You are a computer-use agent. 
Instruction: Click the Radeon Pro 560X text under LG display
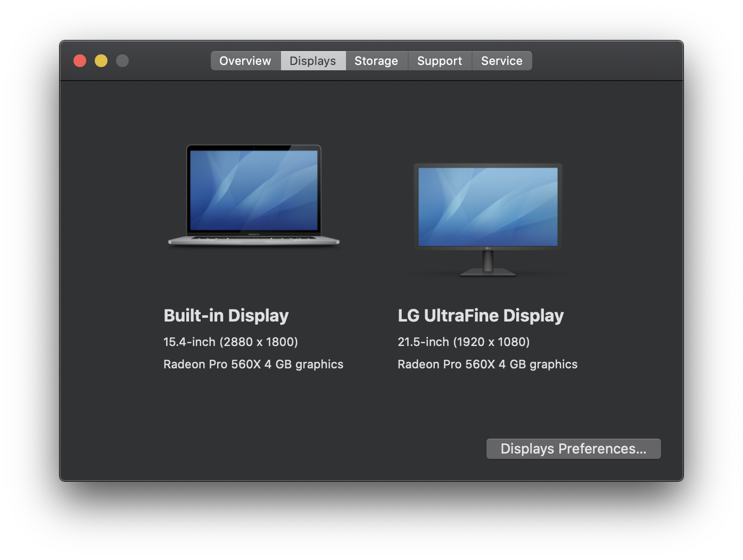pos(487,364)
